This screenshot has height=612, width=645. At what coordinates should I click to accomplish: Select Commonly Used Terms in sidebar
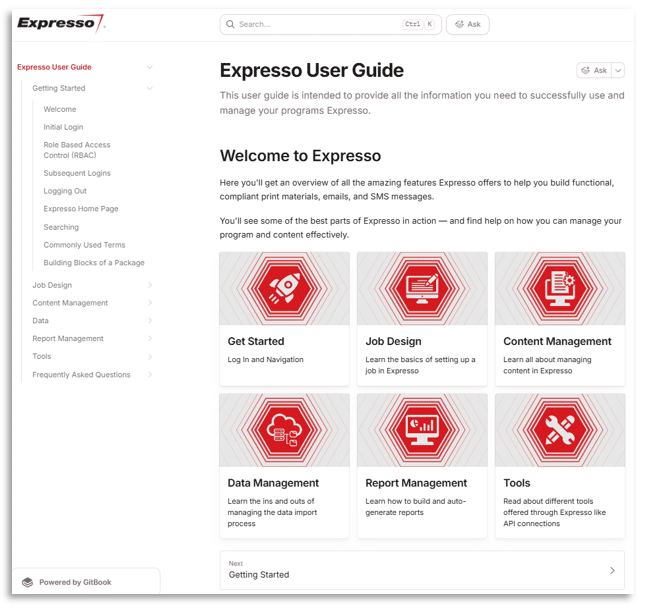coord(84,245)
